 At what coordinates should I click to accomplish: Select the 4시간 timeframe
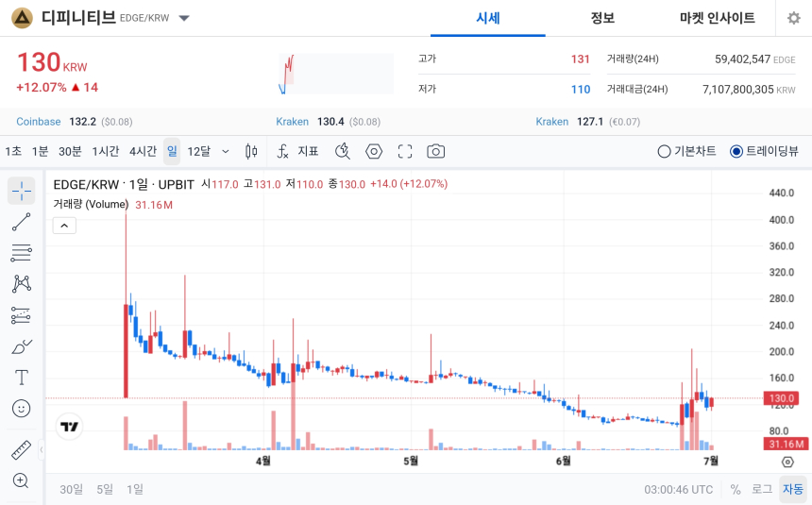tap(143, 151)
